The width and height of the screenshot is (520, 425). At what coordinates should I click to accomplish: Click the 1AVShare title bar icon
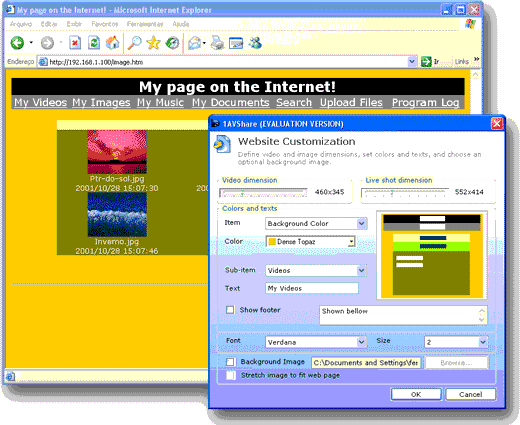pyautogui.click(x=215, y=124)
